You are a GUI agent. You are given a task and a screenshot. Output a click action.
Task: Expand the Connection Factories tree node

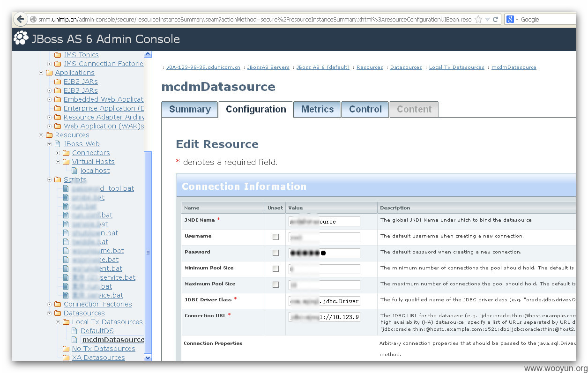click(x=50, y=305)
